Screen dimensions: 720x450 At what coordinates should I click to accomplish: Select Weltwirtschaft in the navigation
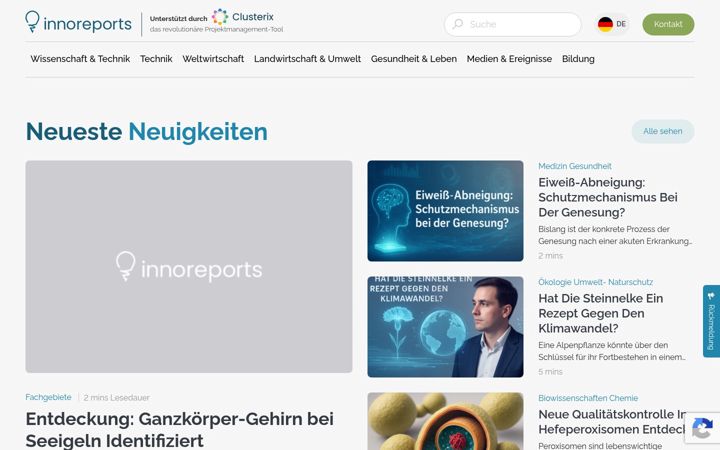point(213,59)
